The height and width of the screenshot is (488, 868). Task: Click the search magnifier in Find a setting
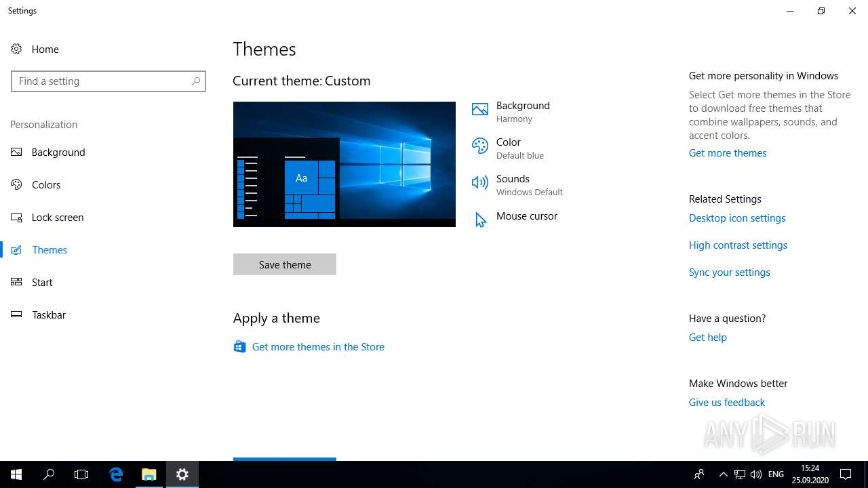(x=196, y=81)
